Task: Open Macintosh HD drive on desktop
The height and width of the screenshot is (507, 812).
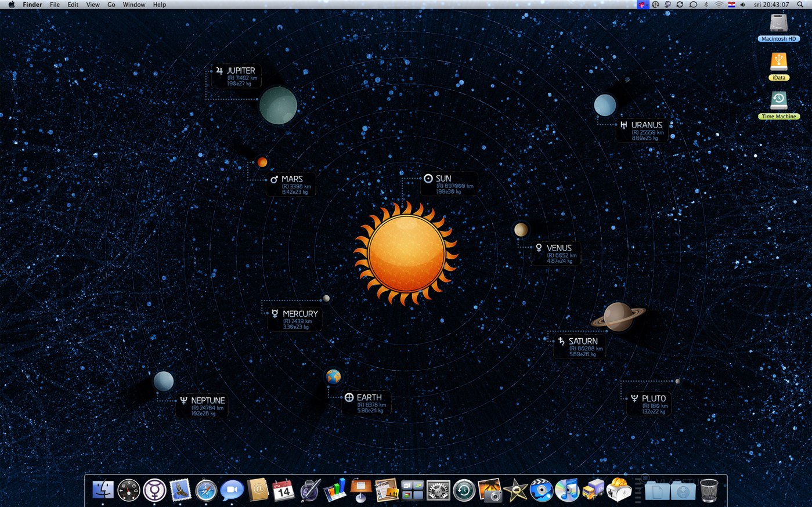Action: click(778, 28)
